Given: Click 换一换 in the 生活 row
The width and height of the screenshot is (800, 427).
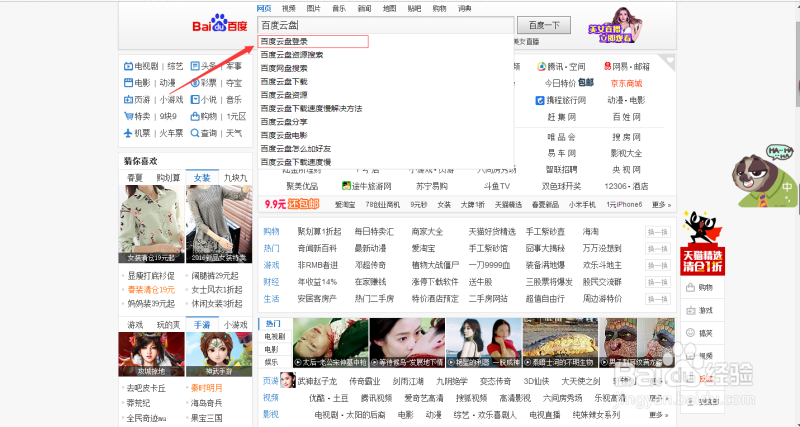Looking at the screenshot, I should pyautogui.click(x=658, y=299).
